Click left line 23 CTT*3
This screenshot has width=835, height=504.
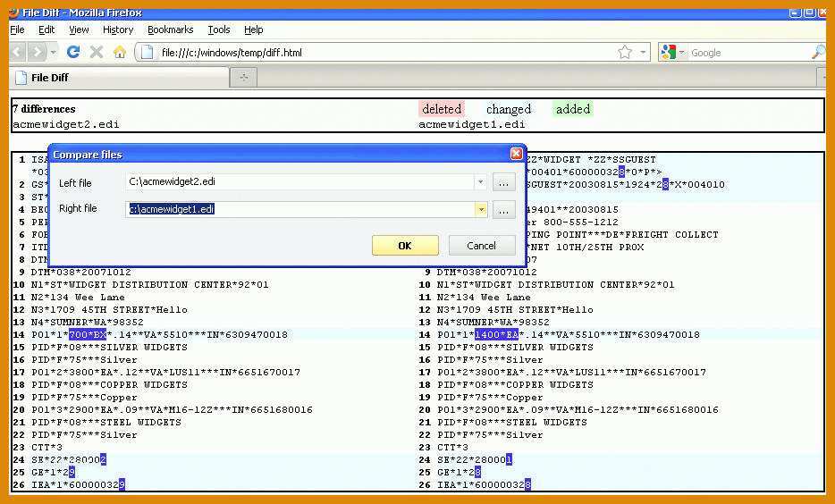click(46, 448)
